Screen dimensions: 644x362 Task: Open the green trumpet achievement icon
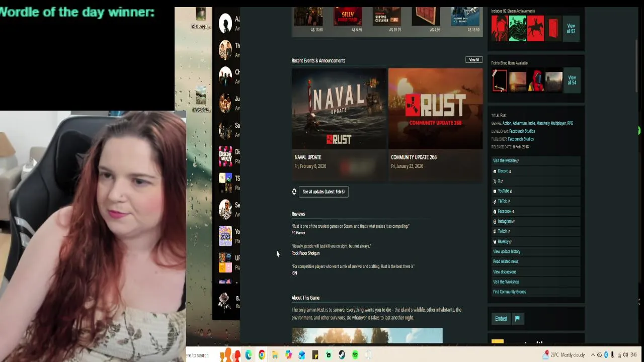tap(517, 28)
